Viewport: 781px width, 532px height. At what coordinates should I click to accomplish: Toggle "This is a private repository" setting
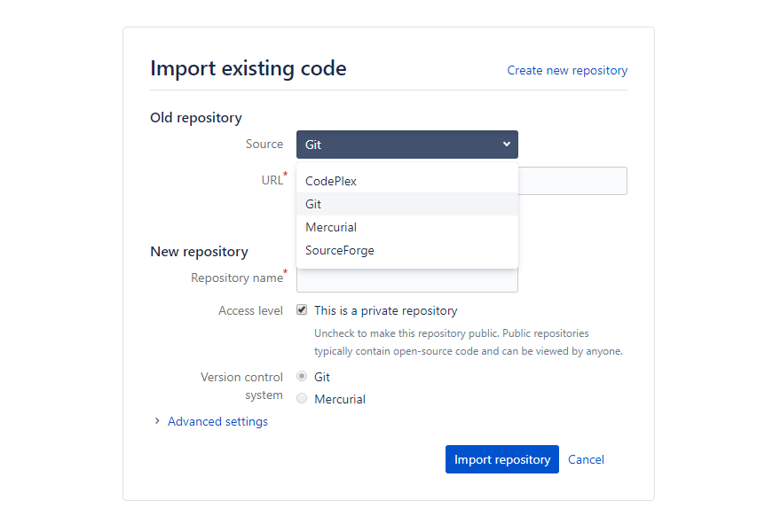302,309
